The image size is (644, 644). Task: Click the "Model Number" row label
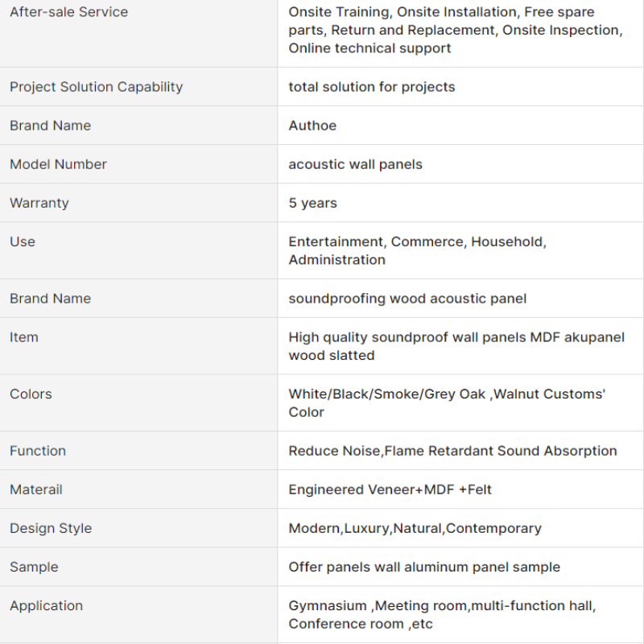pos(58,164)
